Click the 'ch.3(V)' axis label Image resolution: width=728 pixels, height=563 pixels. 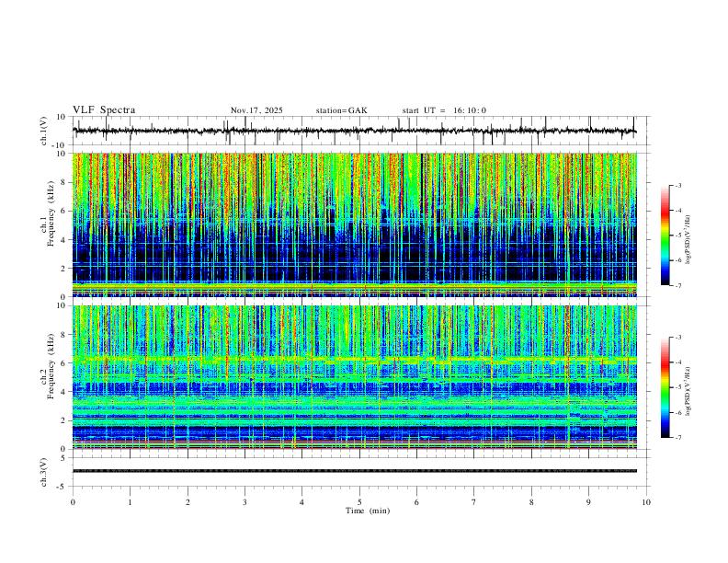(44, 472)
